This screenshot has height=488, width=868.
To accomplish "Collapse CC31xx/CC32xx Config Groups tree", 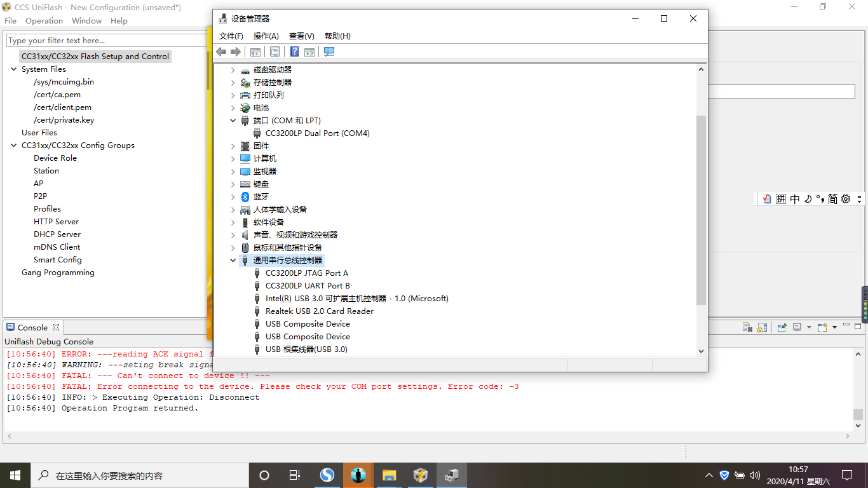I will pos(14,146).
